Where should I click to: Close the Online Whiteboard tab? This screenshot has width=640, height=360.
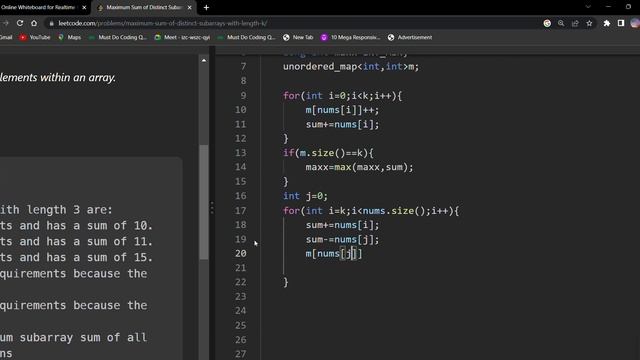84,7
